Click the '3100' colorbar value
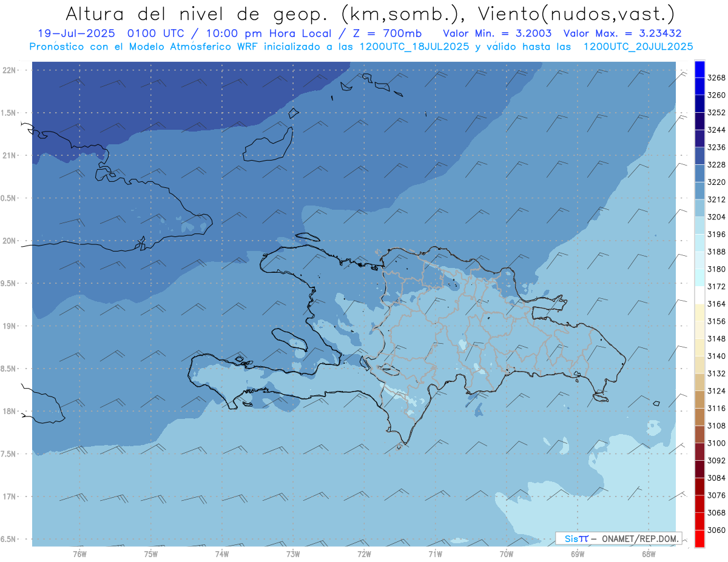728x562 pixels. point(716,443)
